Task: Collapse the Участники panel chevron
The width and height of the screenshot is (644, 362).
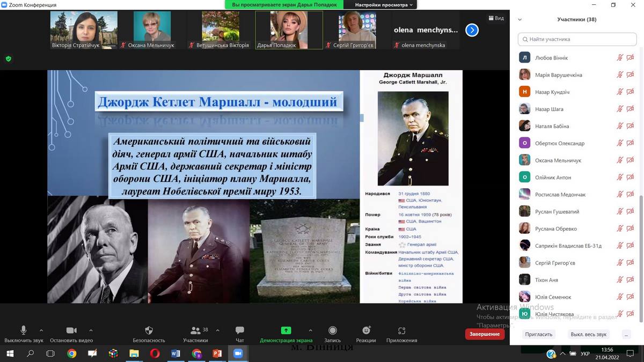Action: (519, 20)
